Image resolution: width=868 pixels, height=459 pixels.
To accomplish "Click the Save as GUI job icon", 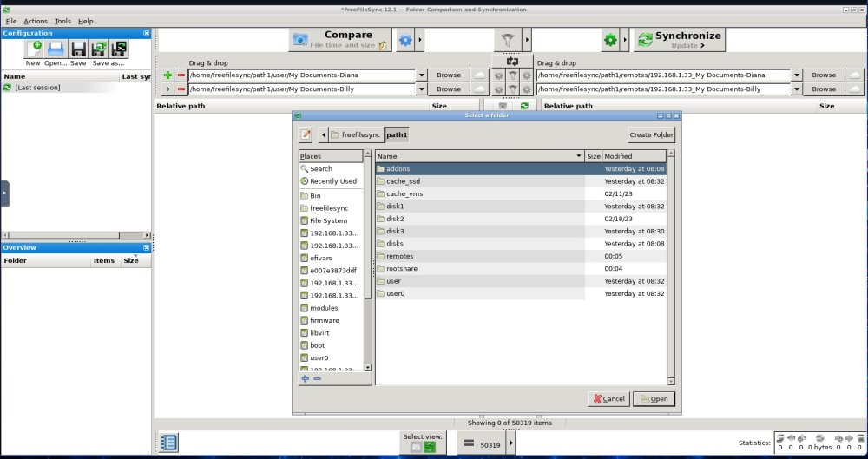I will pos(99,49).
